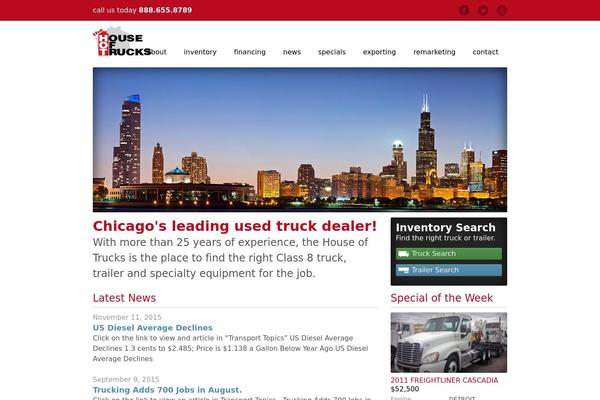The image size is (600, 400).
Task: Click the blue Trailer Search button
Action: pos(448,270)
